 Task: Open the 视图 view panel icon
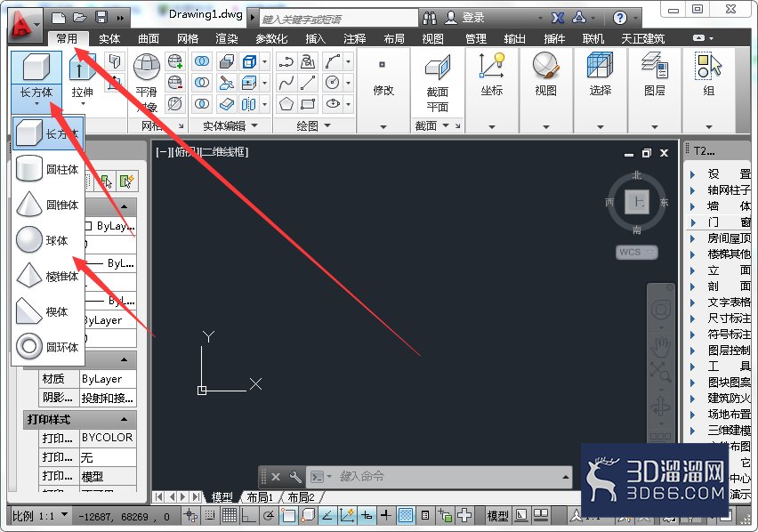(545, 74)
